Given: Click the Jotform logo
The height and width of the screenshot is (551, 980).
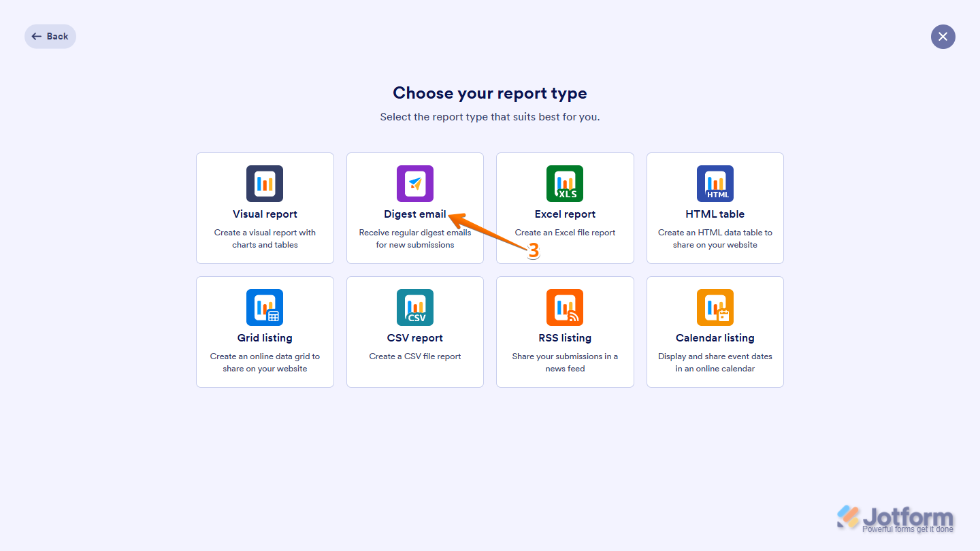Looking at the screenshot, I should tap(895, 517).
